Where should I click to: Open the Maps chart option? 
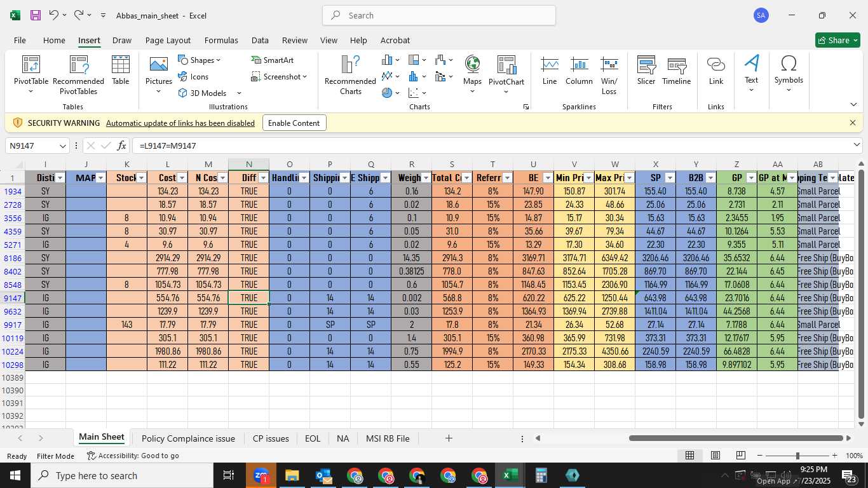pos(472,74)
